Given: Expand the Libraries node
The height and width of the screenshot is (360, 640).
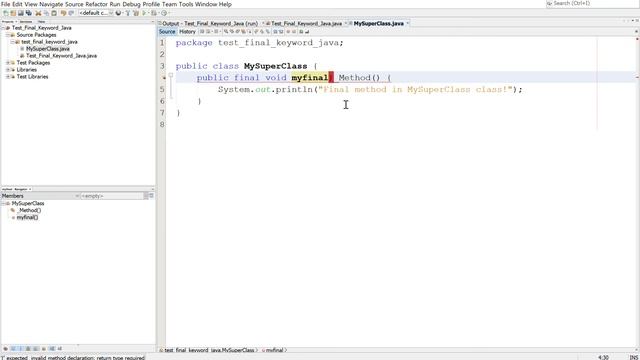Looking at the screenshot, I should [8, 69].
